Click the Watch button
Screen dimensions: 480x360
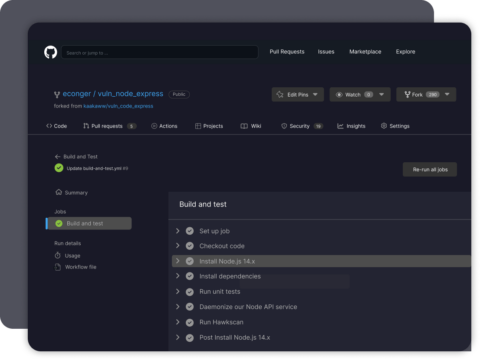tap(360, 95)
